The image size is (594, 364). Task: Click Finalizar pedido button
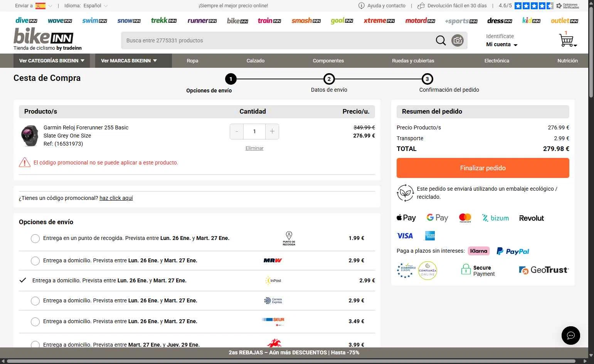click(483, 168)
